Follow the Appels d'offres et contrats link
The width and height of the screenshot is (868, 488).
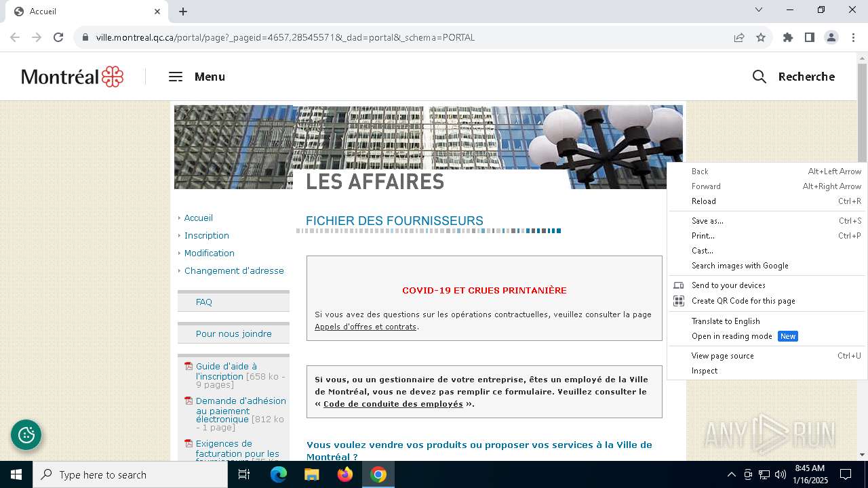tap(366, 327)
